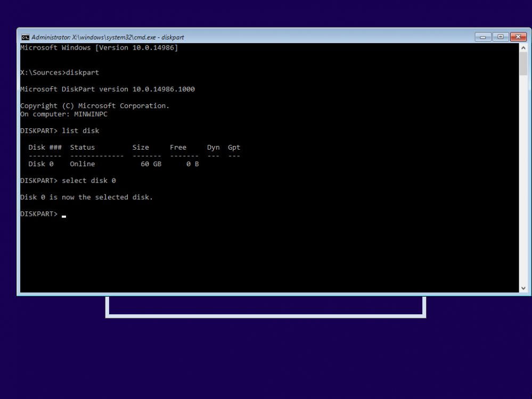Minimize the diskpart command window
This screenshot has height=399, width=532.
tap(483, 37)
